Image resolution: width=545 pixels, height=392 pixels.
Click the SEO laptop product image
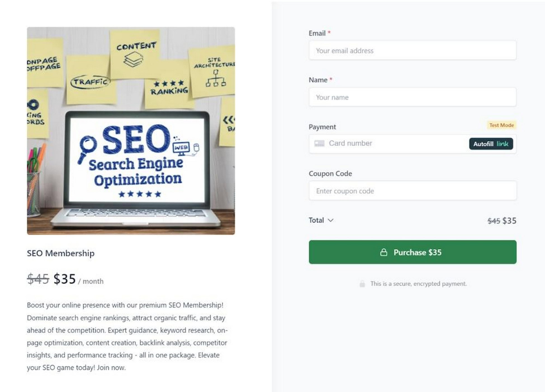click(x=131, y=131)
